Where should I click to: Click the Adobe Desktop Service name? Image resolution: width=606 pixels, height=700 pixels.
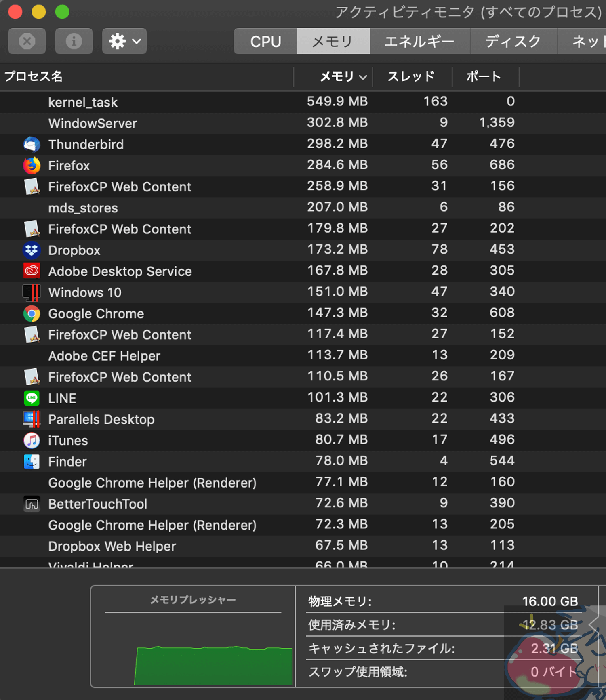pos(120,271)
